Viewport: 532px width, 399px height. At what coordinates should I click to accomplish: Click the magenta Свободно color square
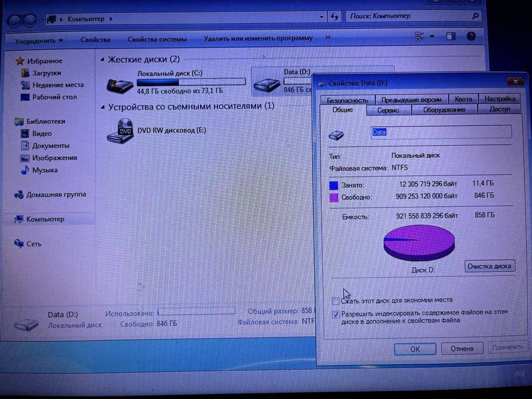[334, 197]
